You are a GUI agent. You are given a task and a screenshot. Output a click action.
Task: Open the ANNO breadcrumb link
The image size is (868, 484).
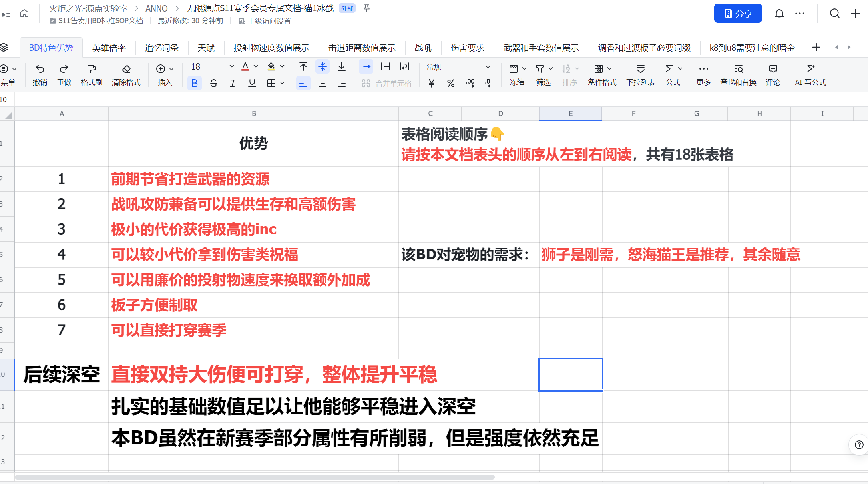[x=156, y=8]
